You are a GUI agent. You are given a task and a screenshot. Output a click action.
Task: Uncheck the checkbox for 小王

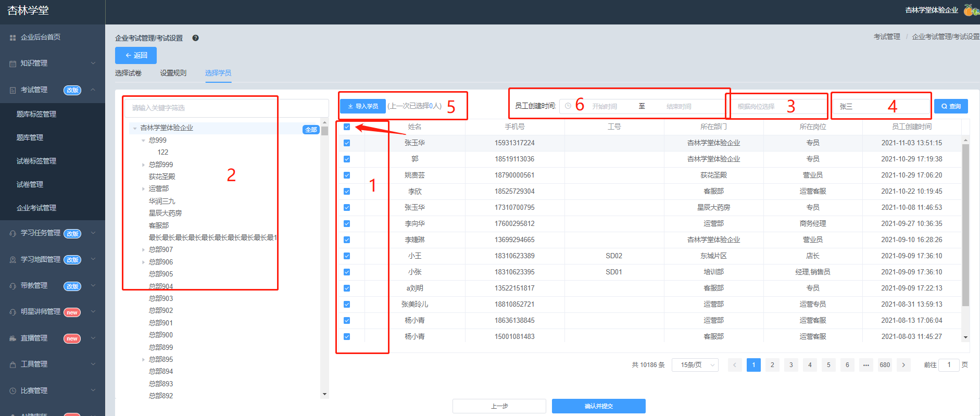click(347, 256)
